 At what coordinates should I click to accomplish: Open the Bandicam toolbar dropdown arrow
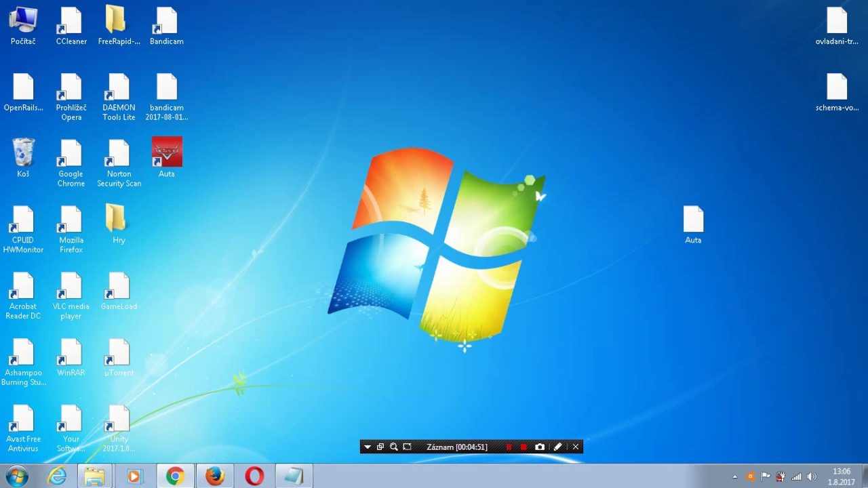tap(368, 447)
